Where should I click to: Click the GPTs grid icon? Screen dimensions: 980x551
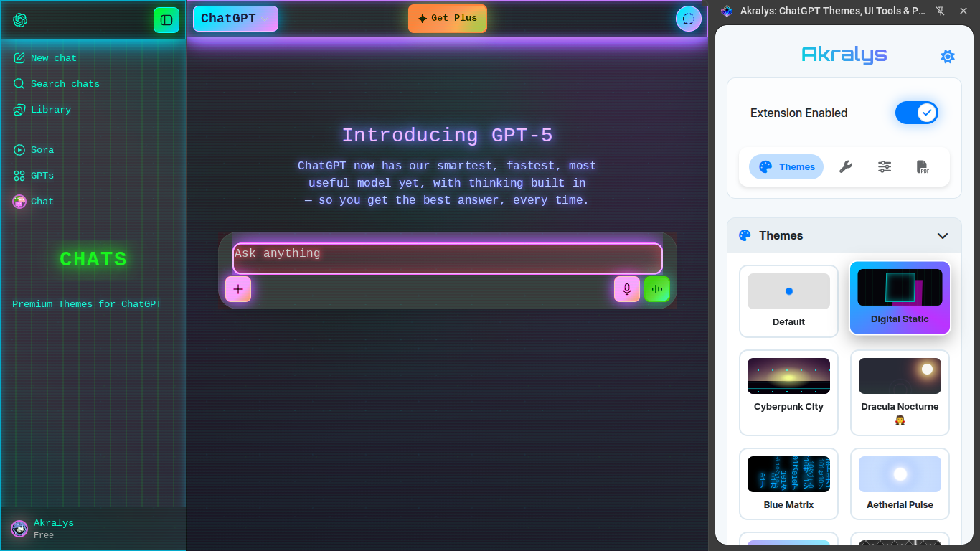pyautogui.click(x=19, y=176)
